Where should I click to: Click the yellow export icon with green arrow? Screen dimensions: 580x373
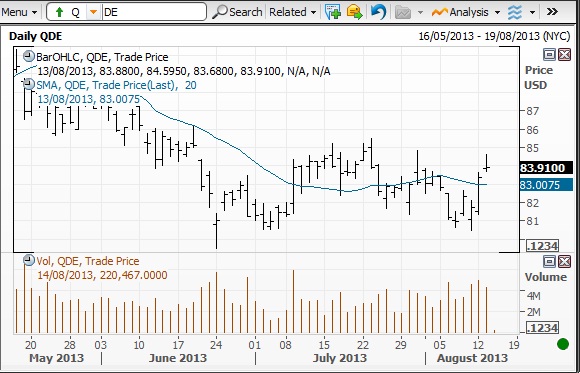tap(354, 12)
